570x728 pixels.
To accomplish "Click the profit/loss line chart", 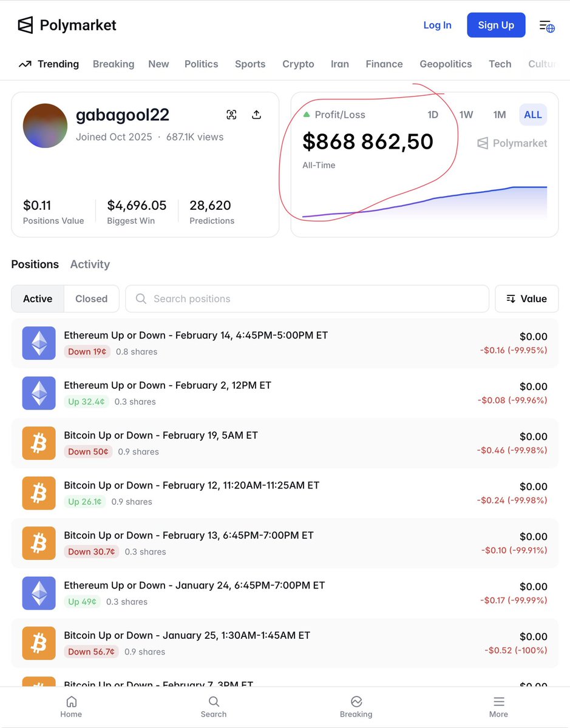I will click(425, 203).
